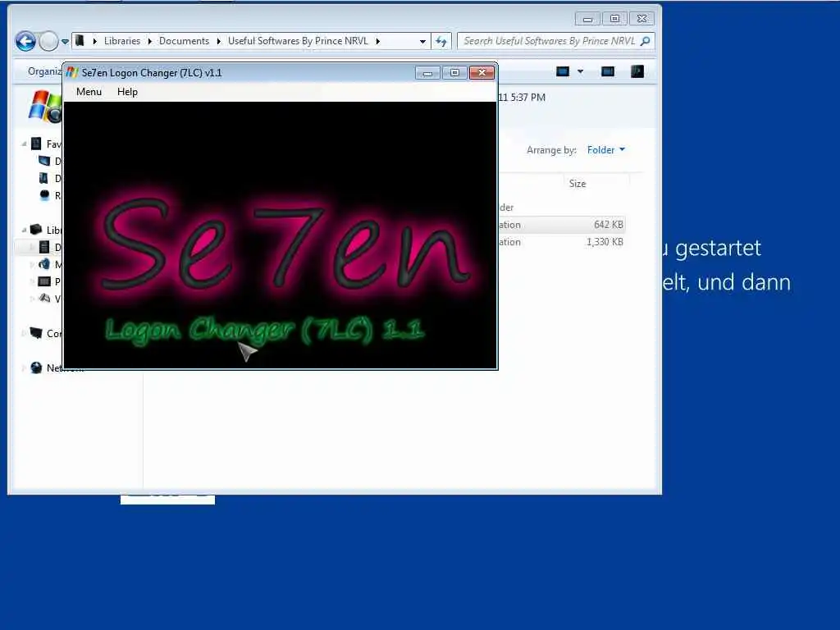Expand arrow after Documents breadcrumb
The image size is (840, 630).
218,41
